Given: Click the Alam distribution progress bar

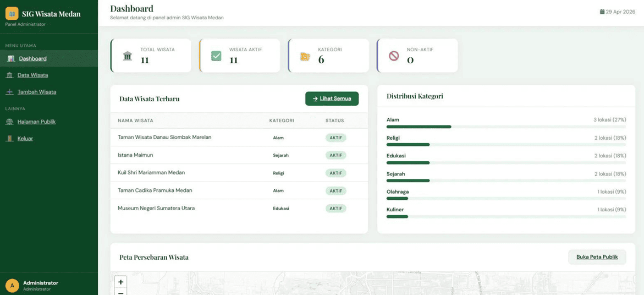Looking at the screenshot, I should pyautogui.click(x=506, y=127).
